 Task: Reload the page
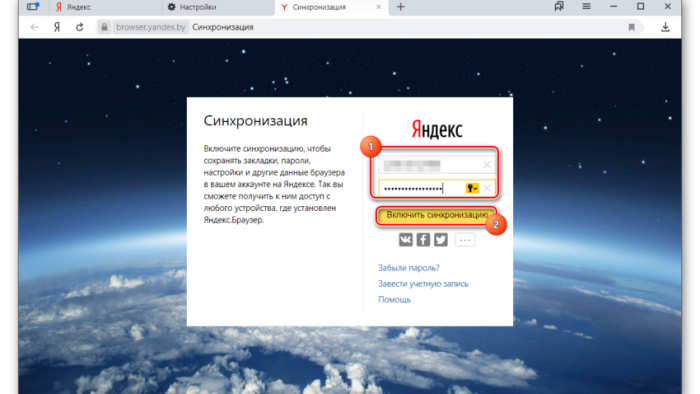(79, 27)
